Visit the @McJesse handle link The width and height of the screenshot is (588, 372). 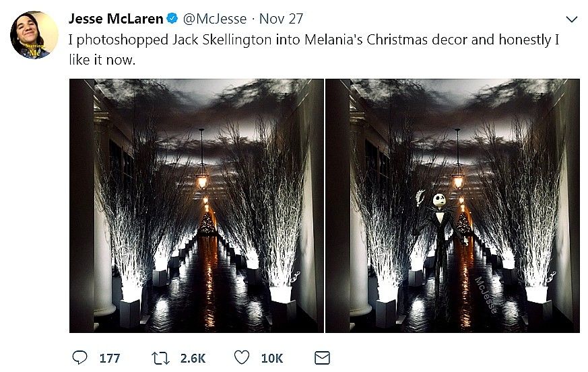pyautogui.click(x=216, y=19)
